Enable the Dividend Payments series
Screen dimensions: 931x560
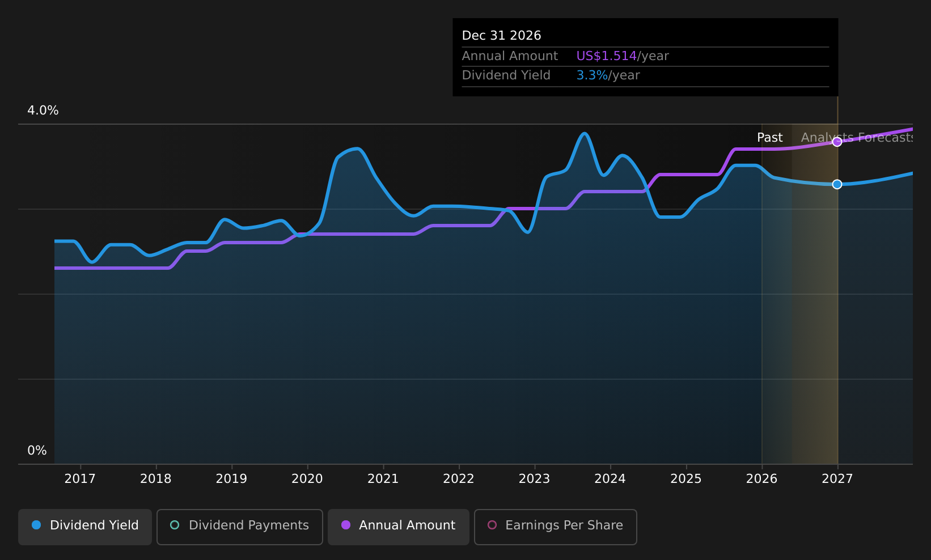point(240,527)
